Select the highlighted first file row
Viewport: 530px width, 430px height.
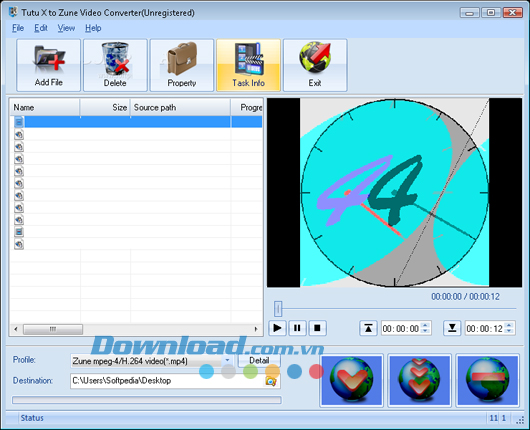(x=136, y=122)
